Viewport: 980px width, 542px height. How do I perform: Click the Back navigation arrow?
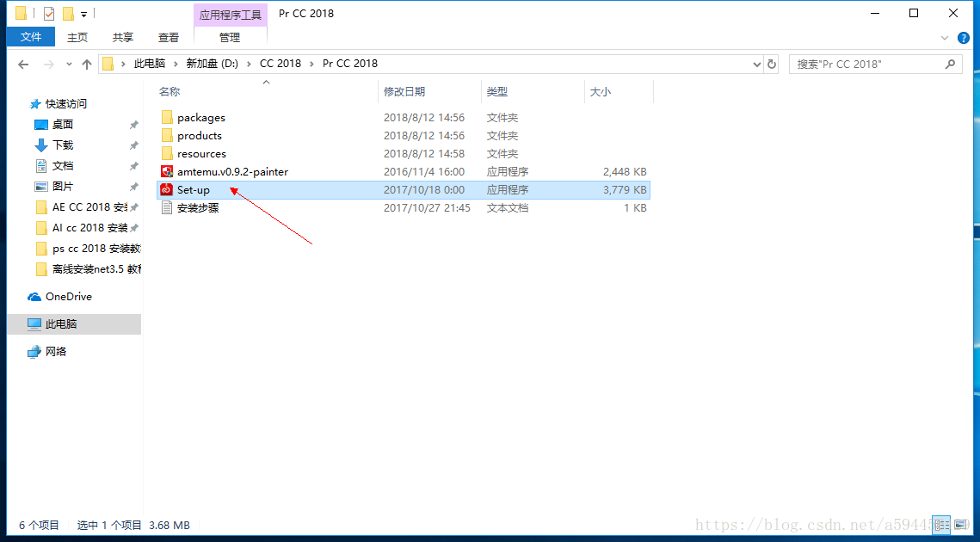[24, 64]
